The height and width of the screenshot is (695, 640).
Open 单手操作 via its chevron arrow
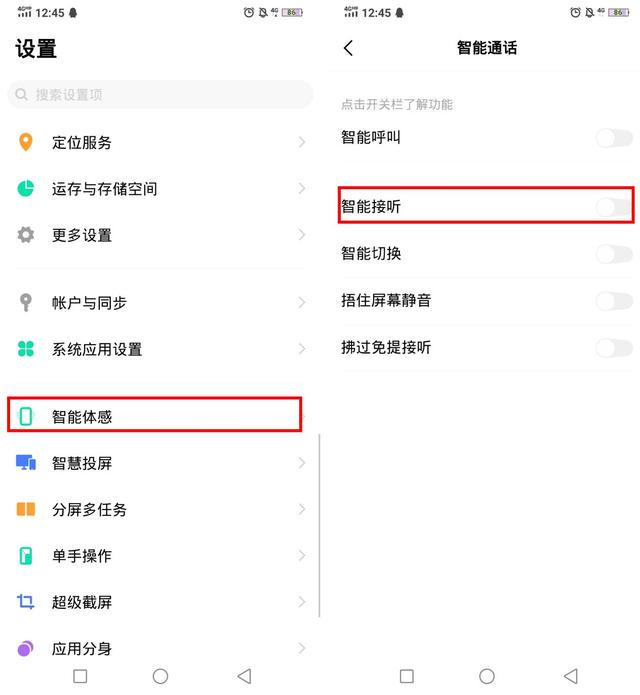(302, 555)
